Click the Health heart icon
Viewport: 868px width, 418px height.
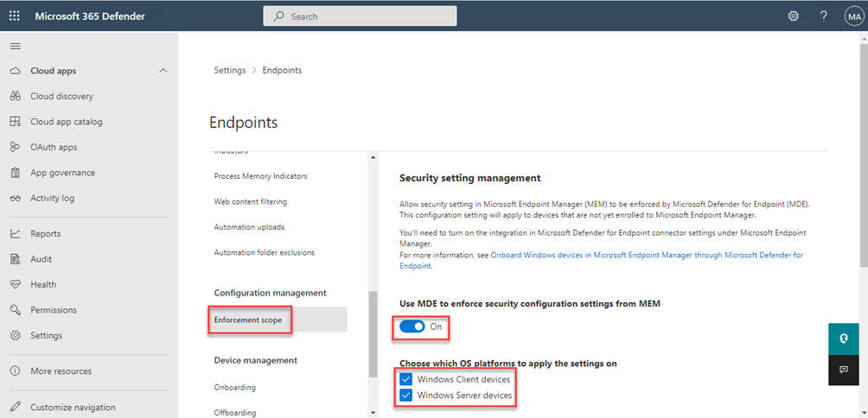tap(16, 284)
